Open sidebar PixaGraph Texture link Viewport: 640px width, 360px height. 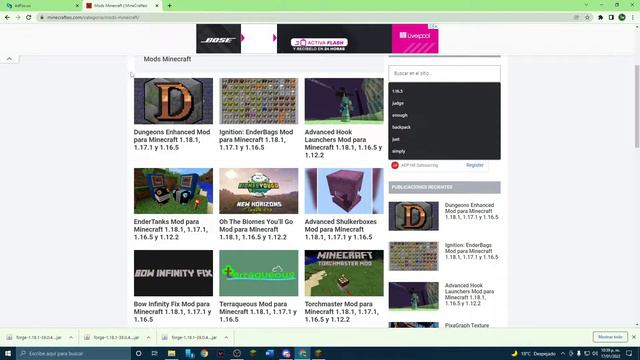coord(467,325)
